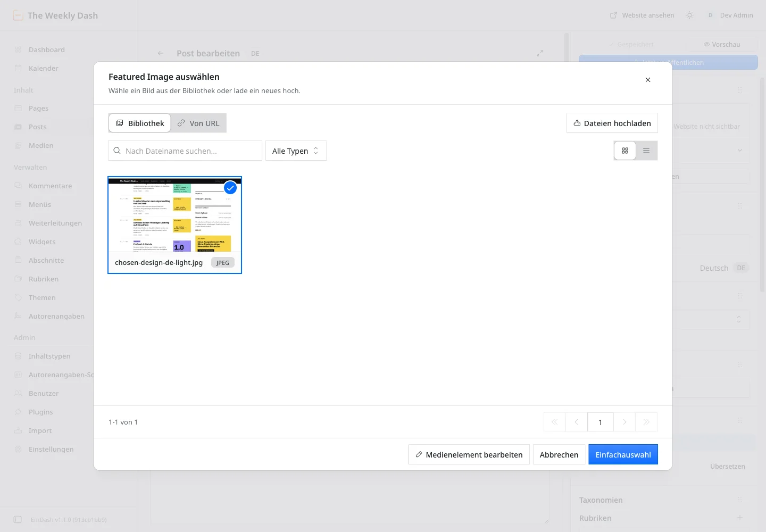766x532 pixels.
Task: Click the 1-1 von 1 result count
Action: pos(123,422)
